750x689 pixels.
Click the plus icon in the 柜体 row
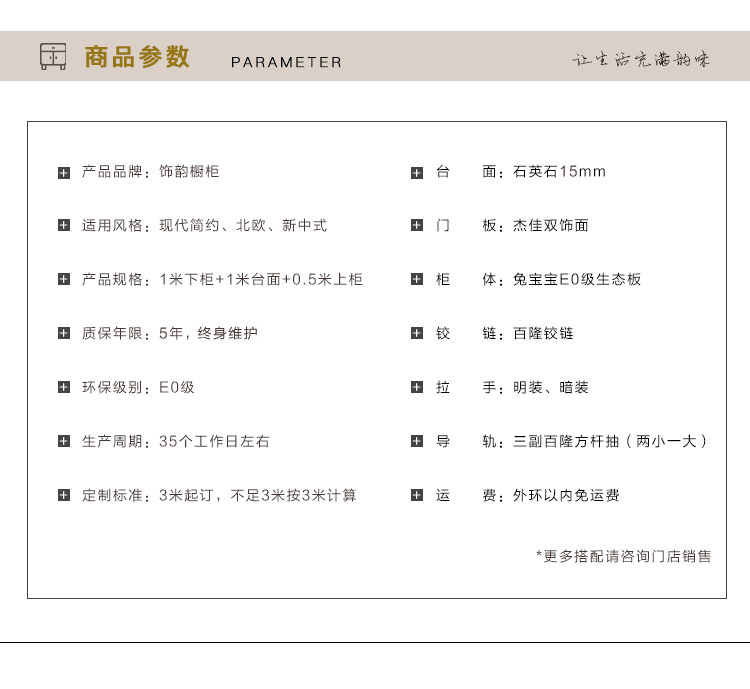click(x=417, y=279)
